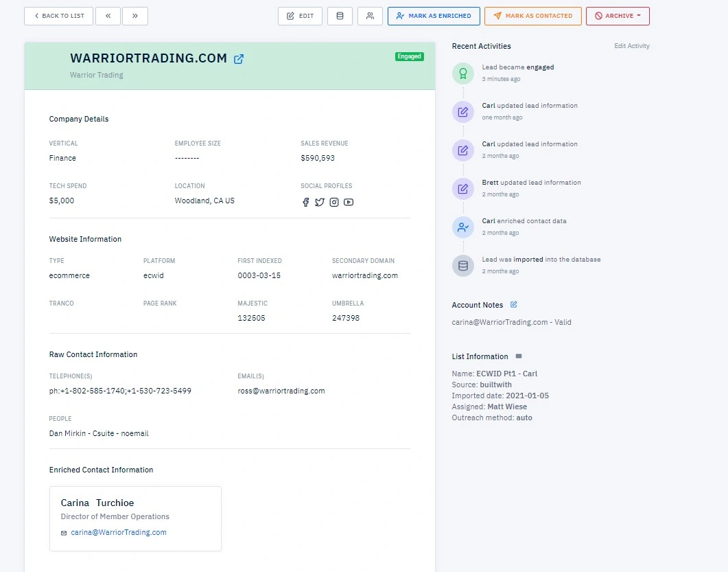Viewport: 728px width, 572px height.
Task: Click the Edit lead button
Action: point(300,16)
